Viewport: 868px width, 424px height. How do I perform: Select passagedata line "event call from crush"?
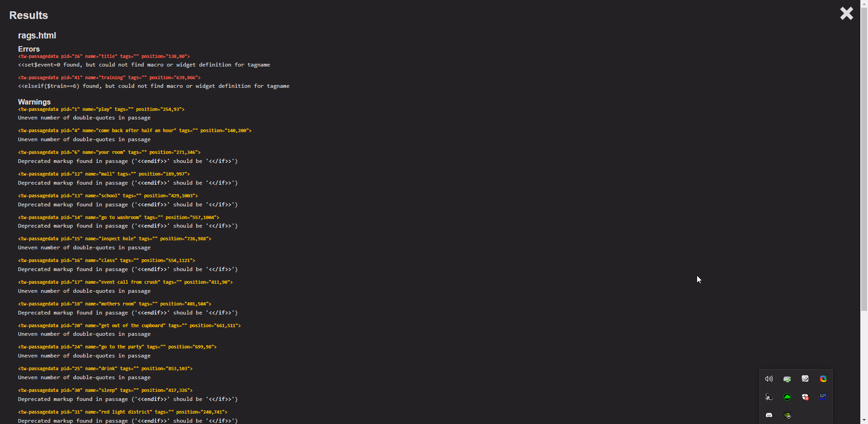click(126, 282)
